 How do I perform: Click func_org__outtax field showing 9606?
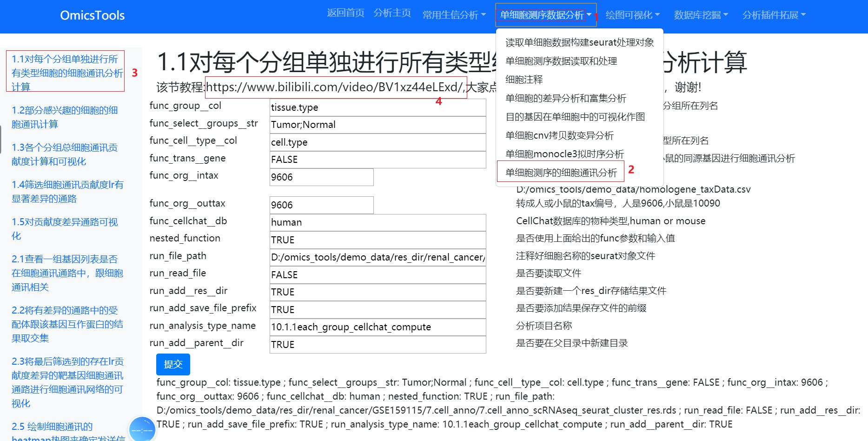[321, 205]
